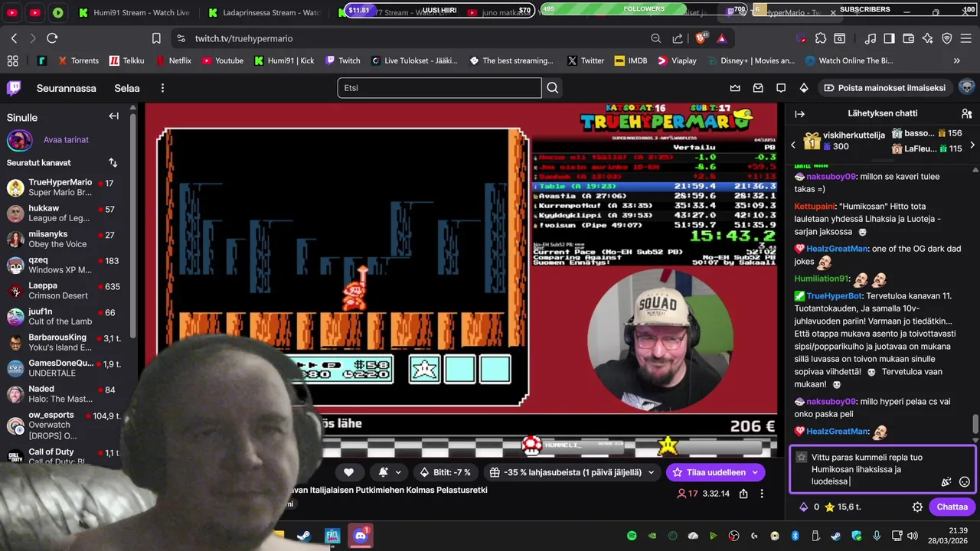Open Brave VPN shield icon
The height and width of the screenshot is (551, 980).
pos(947,38)
